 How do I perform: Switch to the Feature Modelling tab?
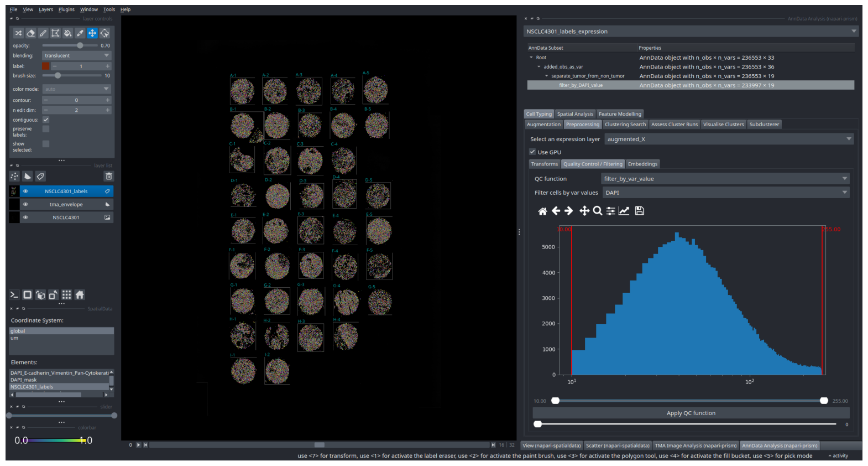tap(620, 114)
